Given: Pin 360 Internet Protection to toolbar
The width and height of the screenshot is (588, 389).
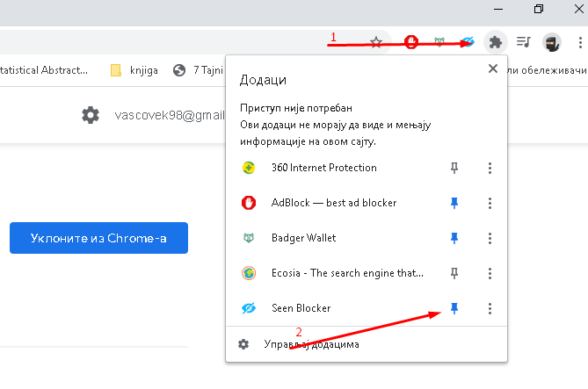Looking at the screenshot, I should (x=454, y=168).
